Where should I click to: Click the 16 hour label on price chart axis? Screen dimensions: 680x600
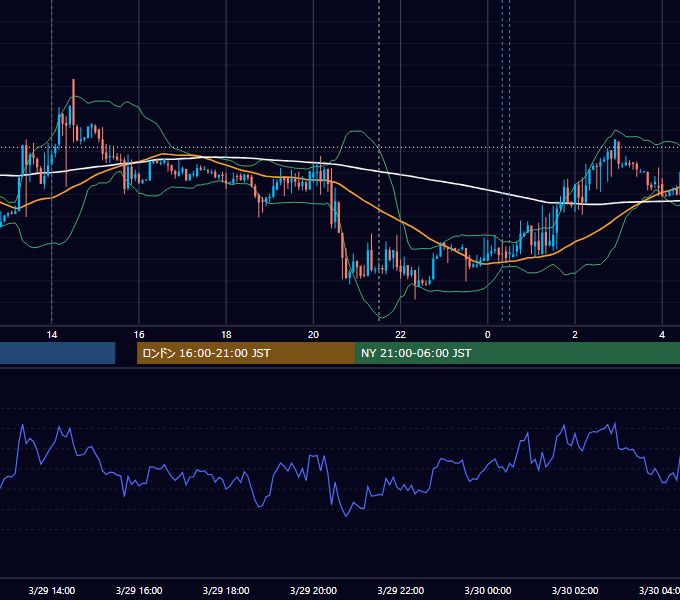click(139, 335)
